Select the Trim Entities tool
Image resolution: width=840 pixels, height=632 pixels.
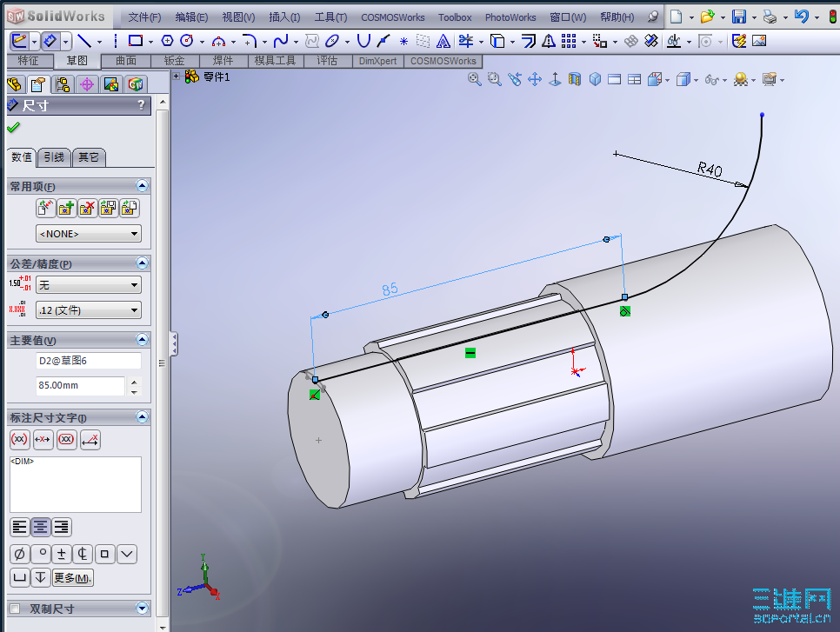(465, 41)
